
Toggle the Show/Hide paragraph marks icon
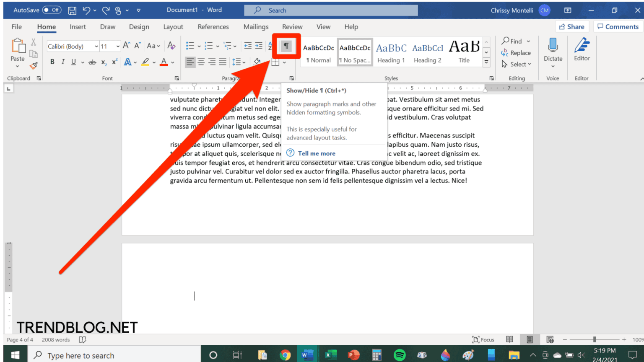coord(286,46)
